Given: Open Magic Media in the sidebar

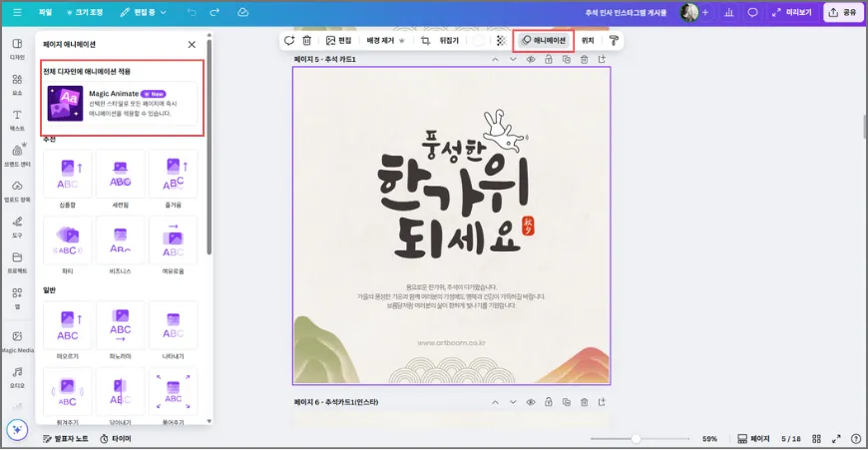Looking at the screenshot, I should pos(17,341).
